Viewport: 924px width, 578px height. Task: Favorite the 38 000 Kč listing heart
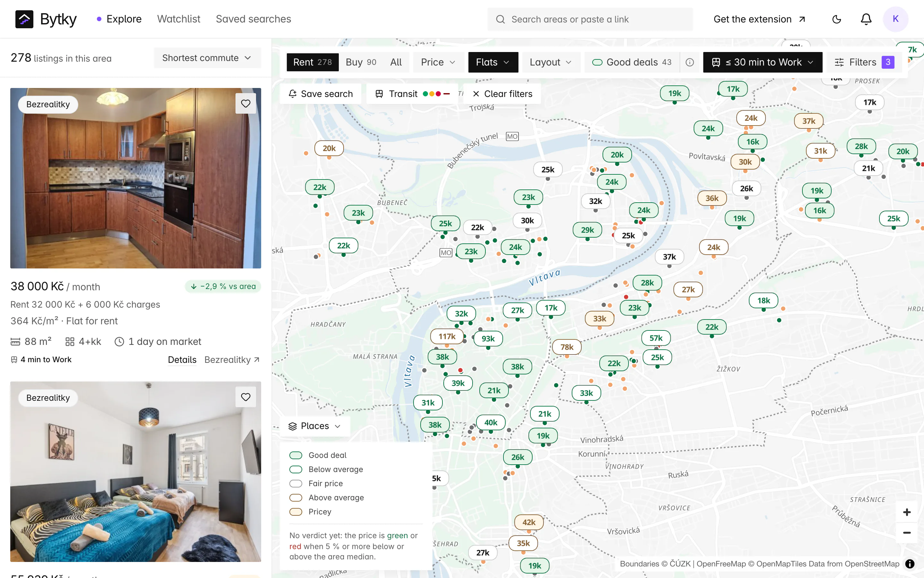[245, 103]
